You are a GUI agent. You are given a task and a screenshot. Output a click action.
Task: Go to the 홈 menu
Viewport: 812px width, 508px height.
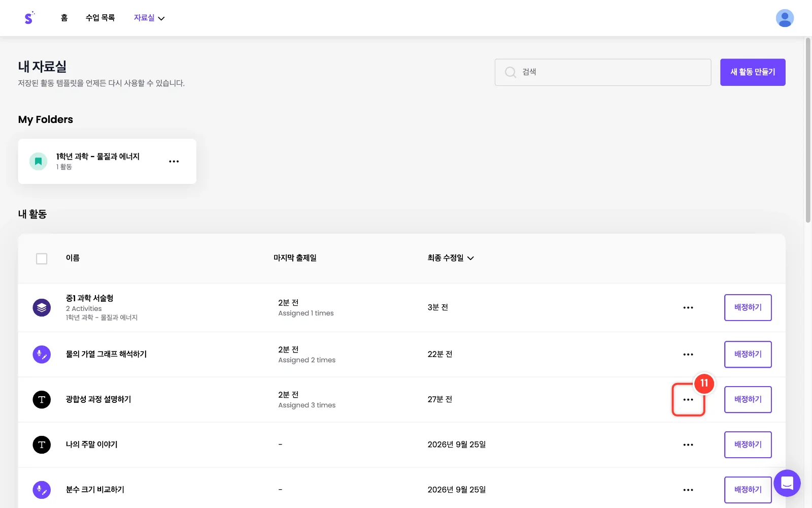point(64,18)
